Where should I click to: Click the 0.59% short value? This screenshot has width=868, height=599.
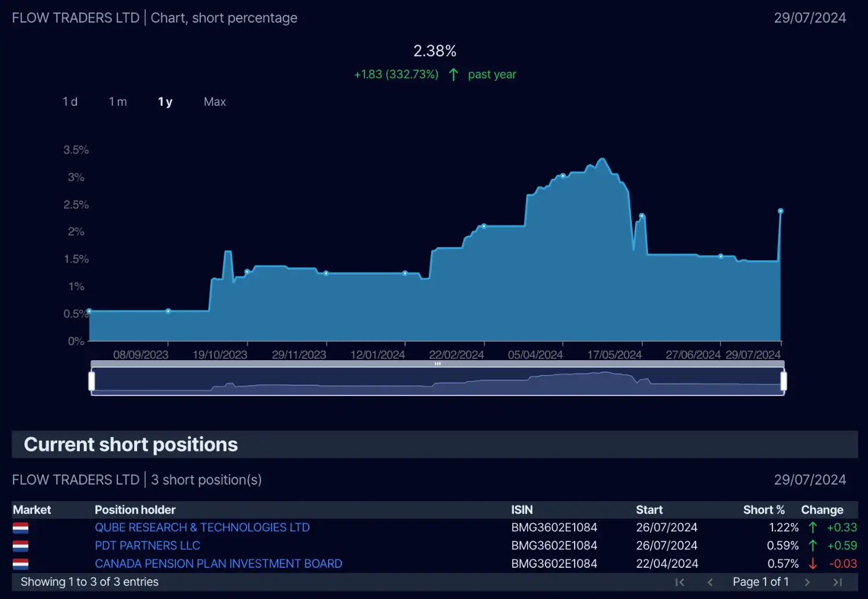pos(783,545)
